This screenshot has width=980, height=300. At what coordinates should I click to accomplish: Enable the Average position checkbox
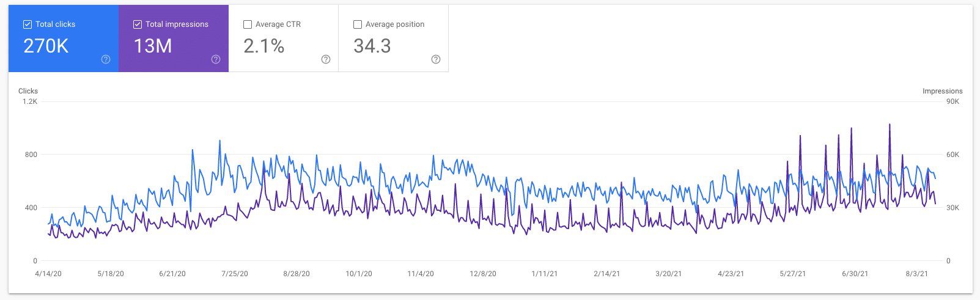pos(358,24)
